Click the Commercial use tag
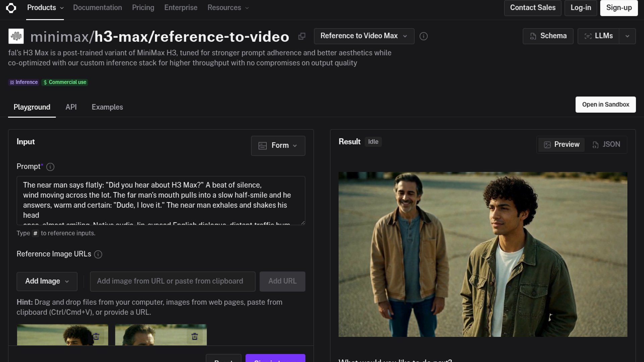This screenshot has width=644, height=362. tap(65, 82)
